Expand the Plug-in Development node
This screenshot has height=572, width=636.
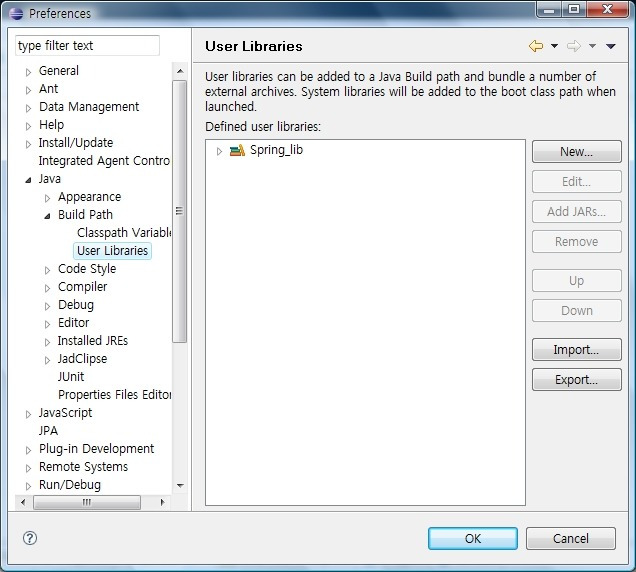point(28,450)
